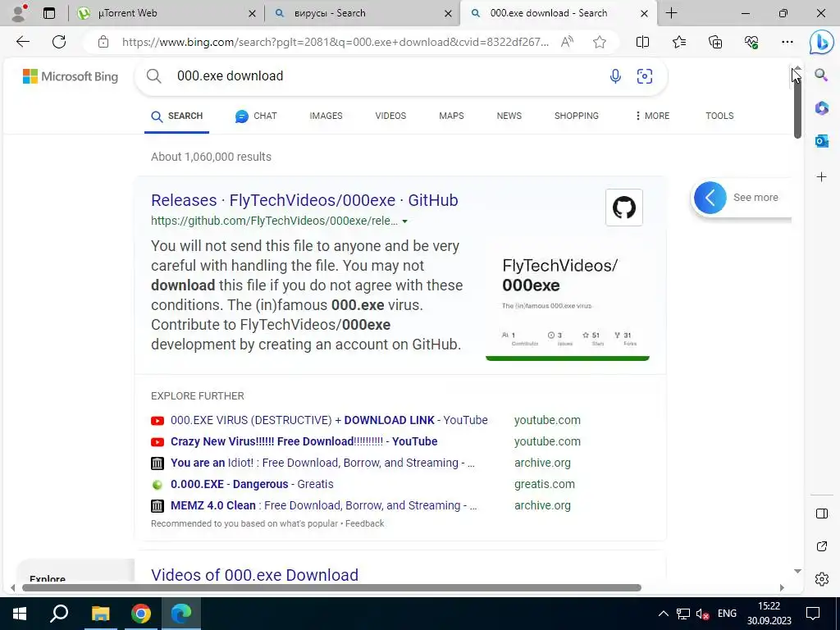Go back with the browser back arrow
This screenshot has width=840, height=630.
click(22, 42)
